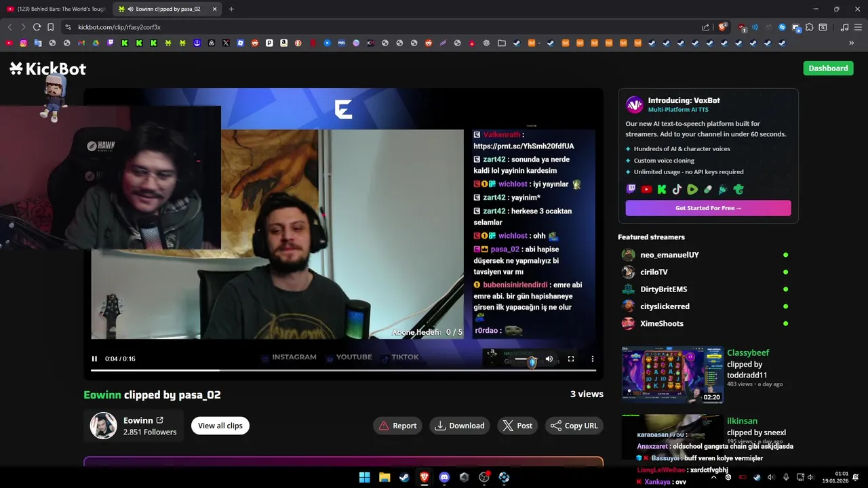The height and width of the screenshot is (488, 868).
Task: Click Get Started For Free button
Action: pos(708,208)
